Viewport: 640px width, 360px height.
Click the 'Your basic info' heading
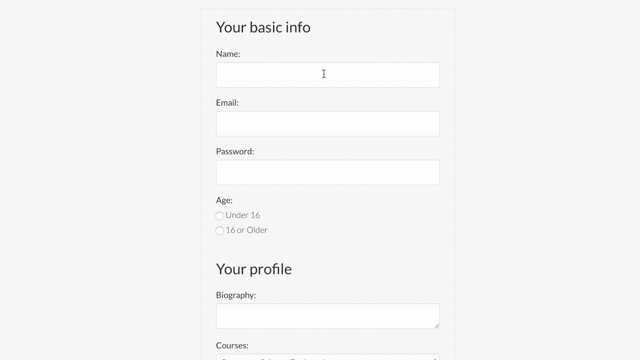click(x=263, y=27)
